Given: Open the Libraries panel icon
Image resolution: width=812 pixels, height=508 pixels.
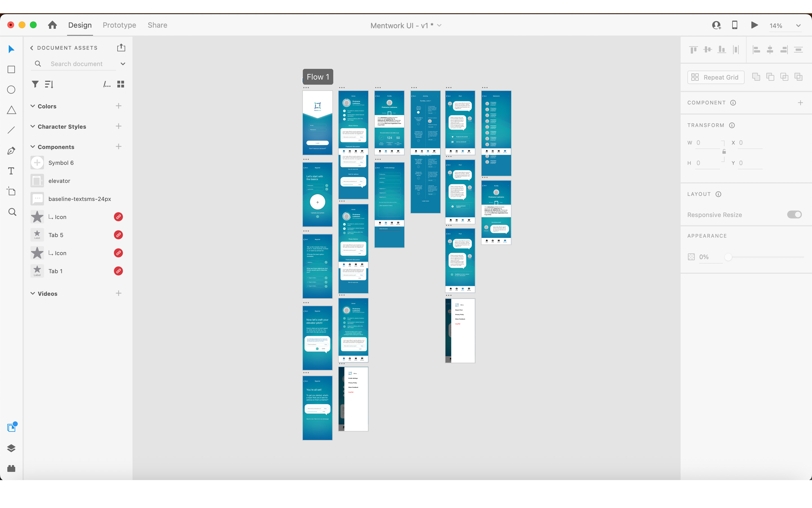Looking at the screenshot, I should click(x=12, y=427).
